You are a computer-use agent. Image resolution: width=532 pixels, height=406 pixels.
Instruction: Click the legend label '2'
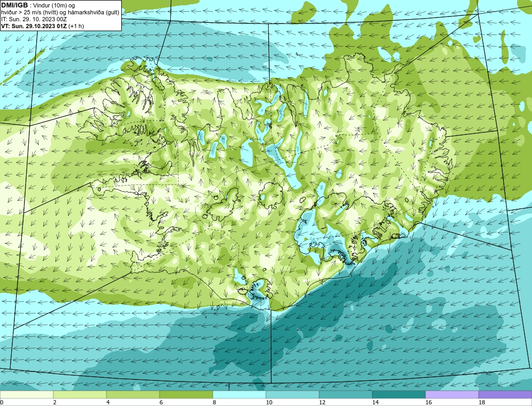(x=55, y=403)
